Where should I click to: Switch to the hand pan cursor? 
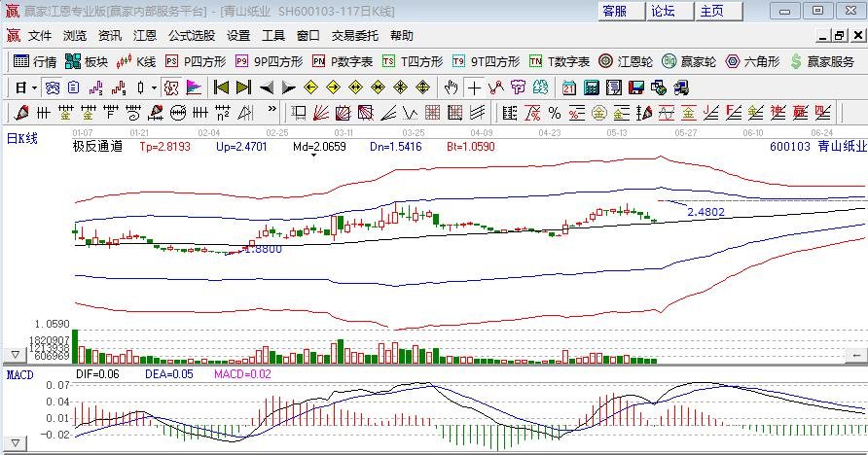(x=452, y=87)
